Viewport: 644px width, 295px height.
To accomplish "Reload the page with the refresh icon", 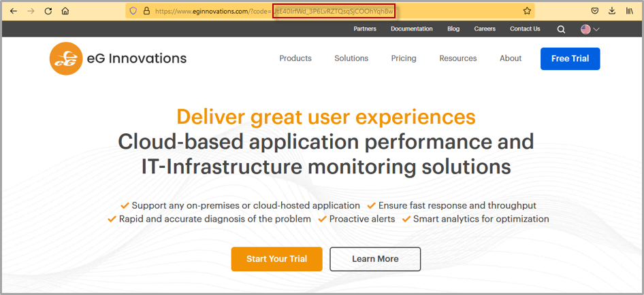I will 48,12.
